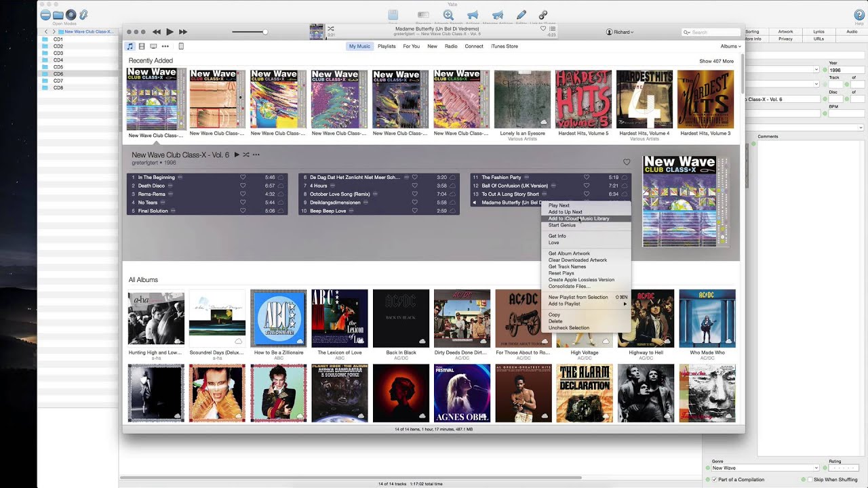Click the Yate disc open mode icon
The width and height of the screenshot is (868, 488).
tap(71, 14)
